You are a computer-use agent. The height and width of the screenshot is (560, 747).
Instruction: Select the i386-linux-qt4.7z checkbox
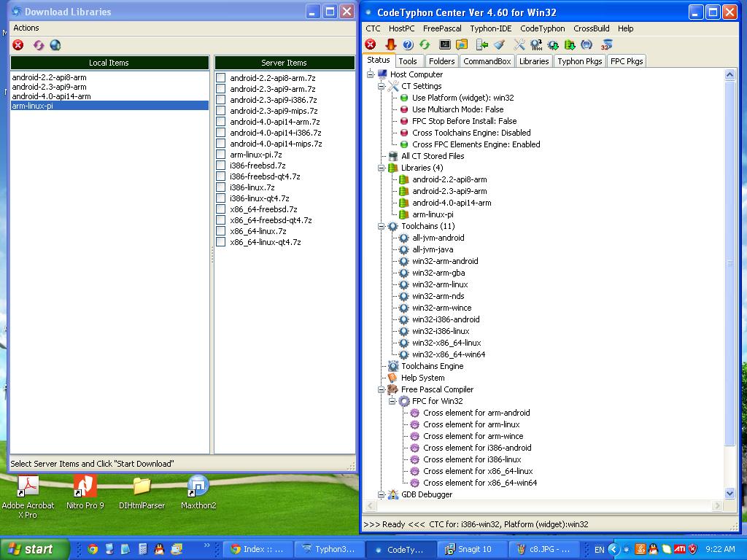[x=220, y=198]
